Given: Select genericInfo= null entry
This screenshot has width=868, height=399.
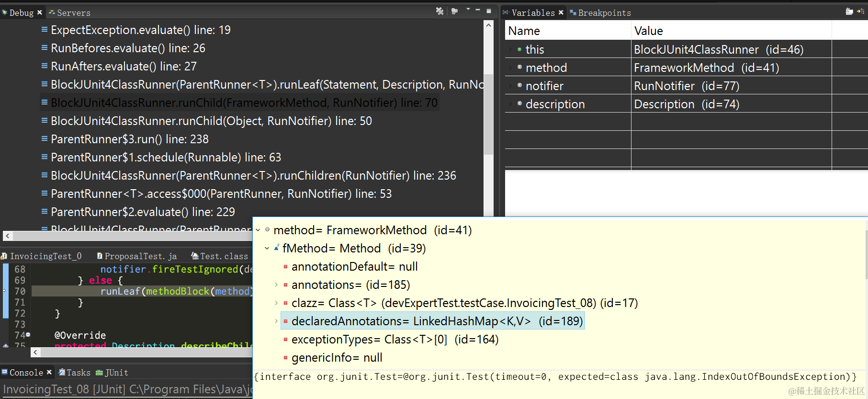Looking at the screenshot, I should click(337, 358).
